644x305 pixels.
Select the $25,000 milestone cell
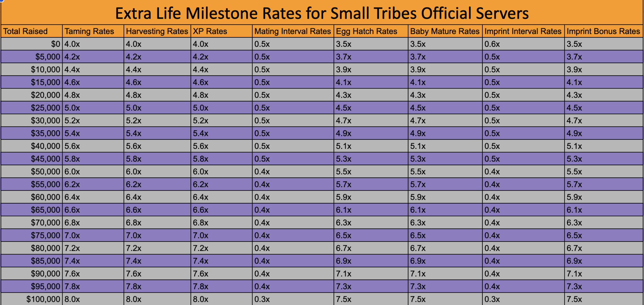45,108
